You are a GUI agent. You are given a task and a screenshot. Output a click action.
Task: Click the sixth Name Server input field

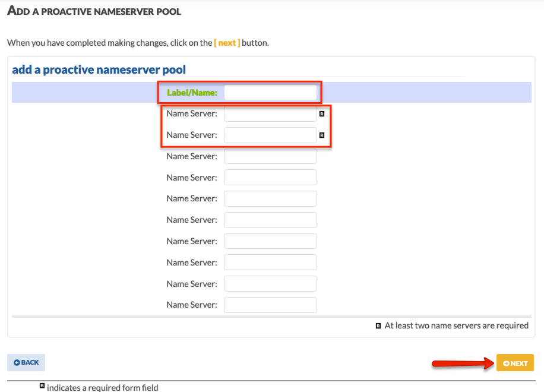point(270,220)
